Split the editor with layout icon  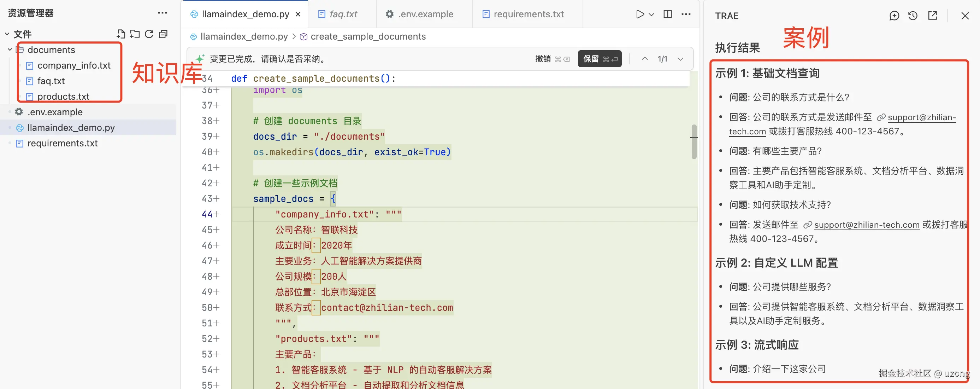tap(668, 14)
